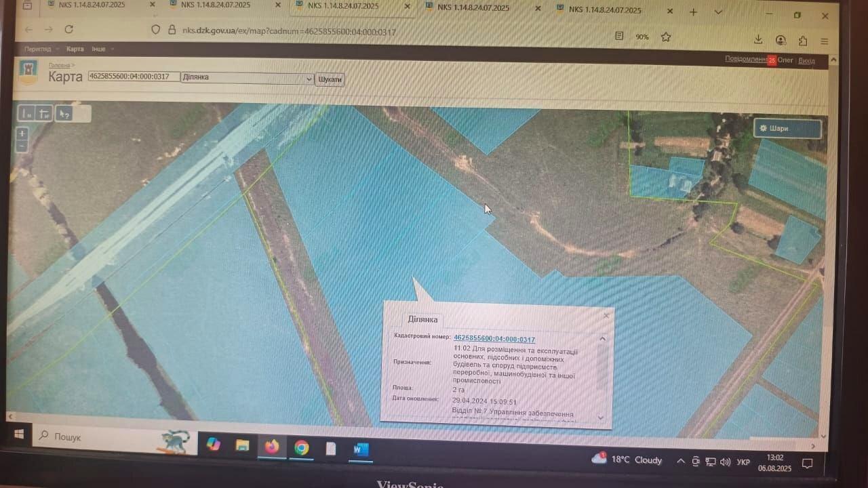Screen dimensions: 868x488
Task: Click the cadastral number search field
Action: pyautogui.click(x=134, y=77)
